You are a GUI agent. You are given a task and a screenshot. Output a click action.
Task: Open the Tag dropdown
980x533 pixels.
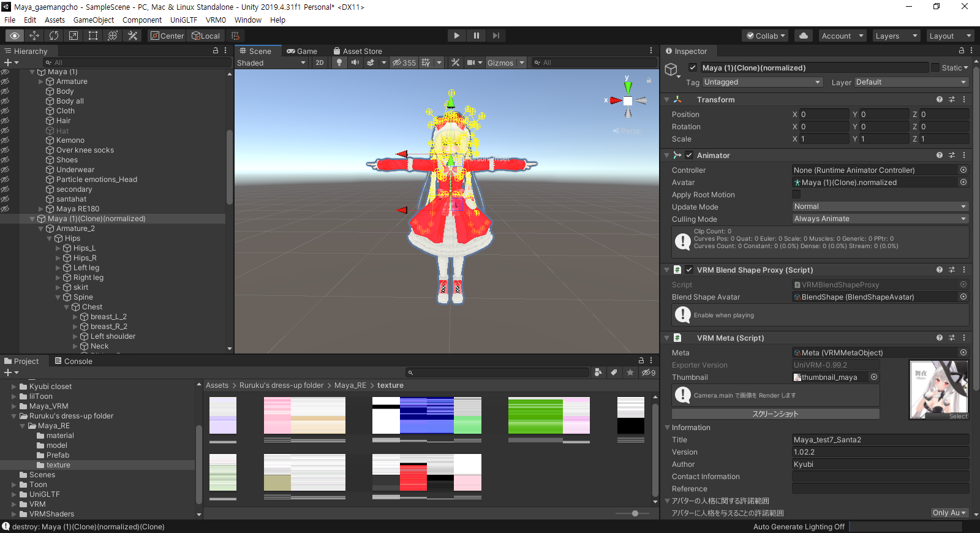coord(763,82)
